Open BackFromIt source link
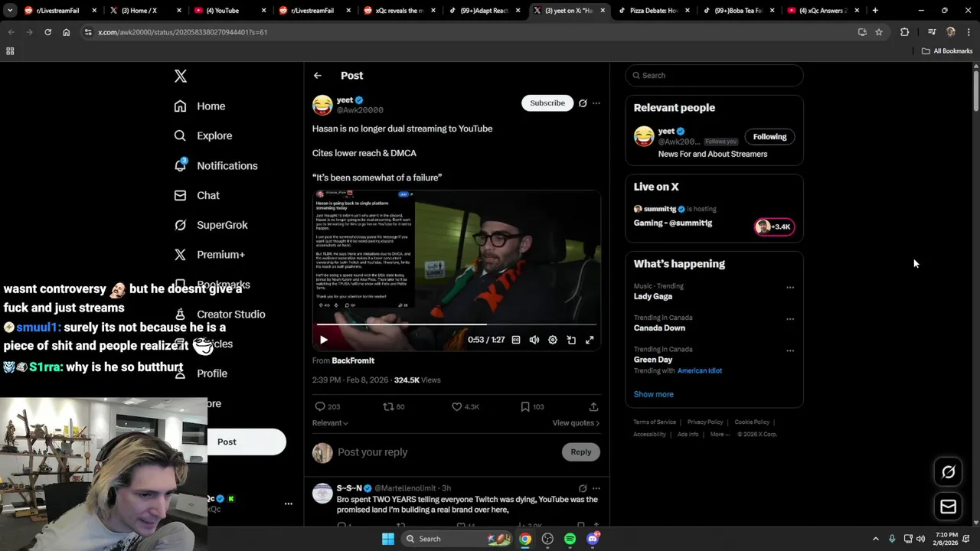Viewport: 980px width, 551px height. (x=353, y=360)
